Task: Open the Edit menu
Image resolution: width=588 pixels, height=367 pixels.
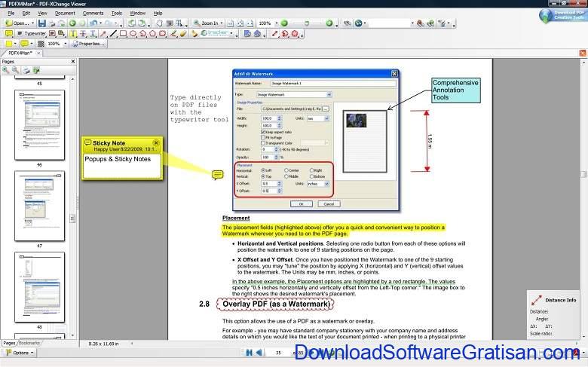Action: point(26,13)
